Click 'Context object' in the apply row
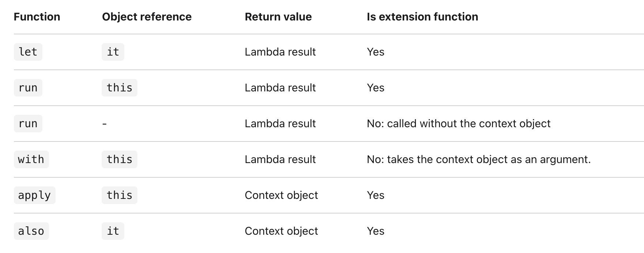 pyautogui.click(x=281, y=195)
